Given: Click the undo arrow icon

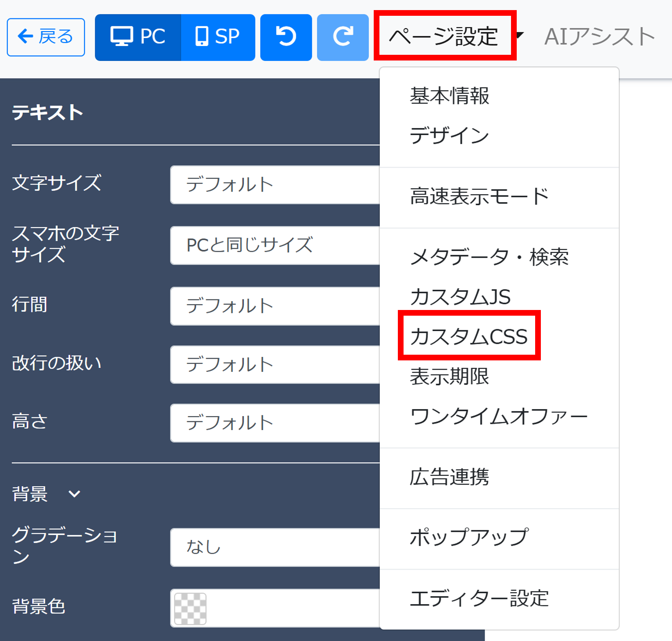Looking at the screenshot, I should (x=286, y=37).
